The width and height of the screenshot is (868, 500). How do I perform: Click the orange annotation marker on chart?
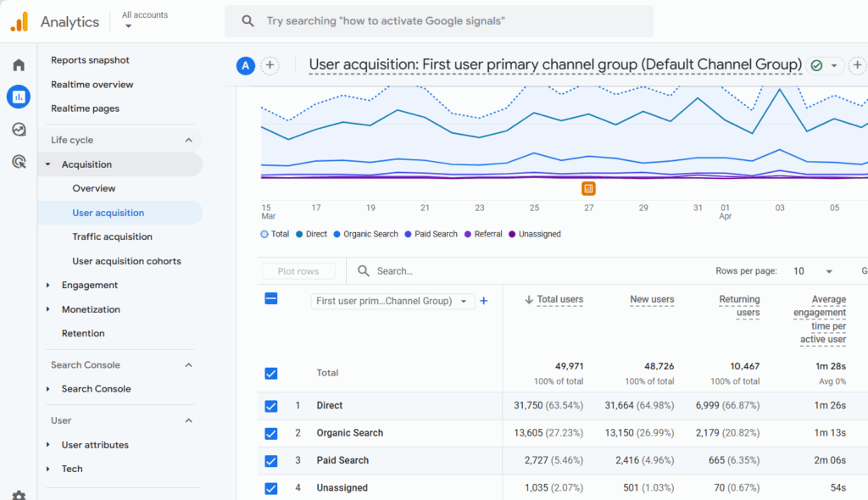pyautogui.click(x=588, y=188)
